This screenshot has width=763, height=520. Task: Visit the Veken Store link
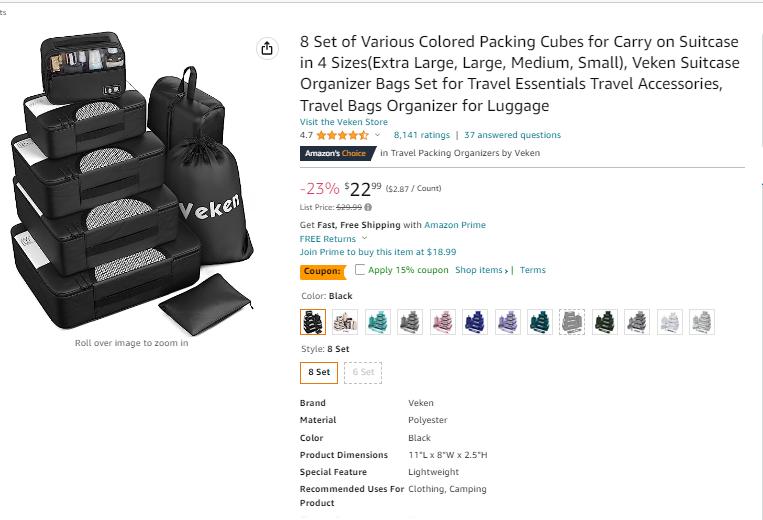click(344, 122)
